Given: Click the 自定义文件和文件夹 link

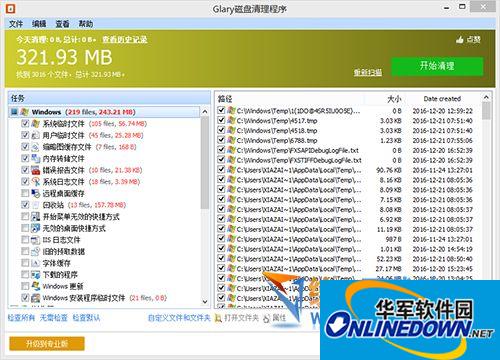Looking at the screenshot, I should 179,318.
